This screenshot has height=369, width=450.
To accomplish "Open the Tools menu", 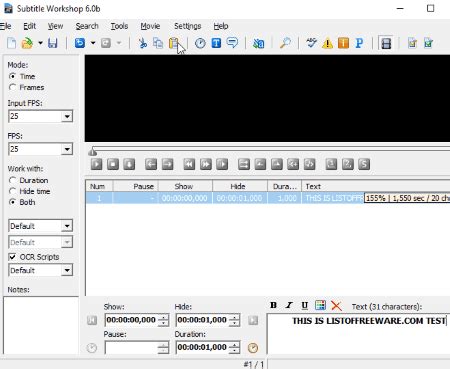I will [x=119, y=26].
